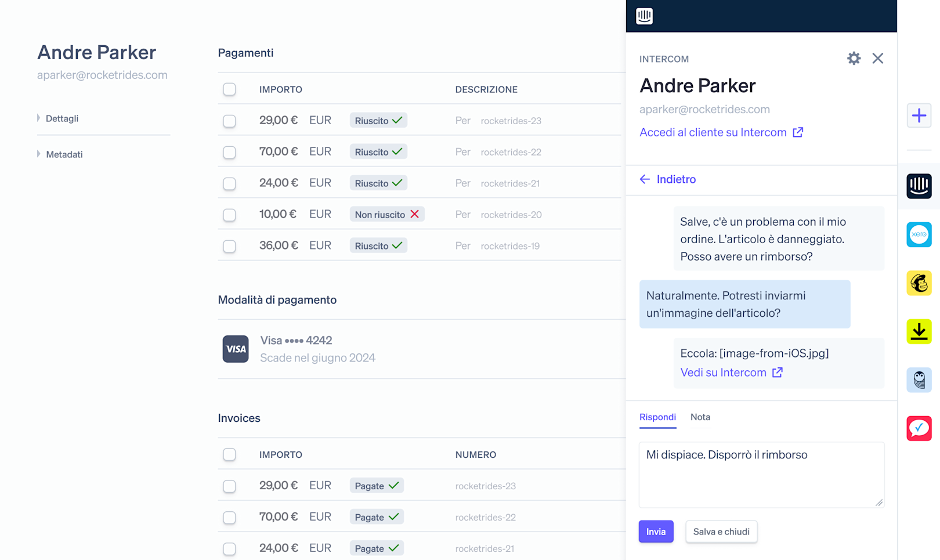Add a new app with the plus icon

[x=919, y=115]
